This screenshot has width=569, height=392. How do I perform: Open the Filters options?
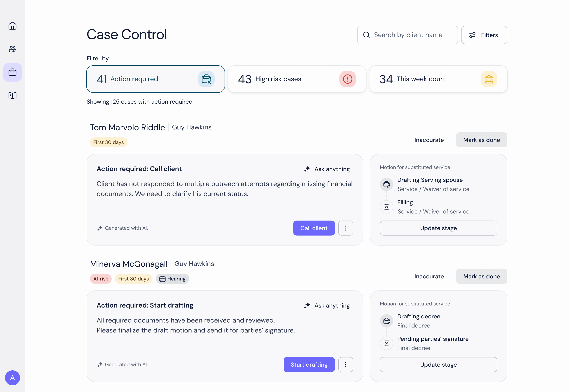(484, 35)
